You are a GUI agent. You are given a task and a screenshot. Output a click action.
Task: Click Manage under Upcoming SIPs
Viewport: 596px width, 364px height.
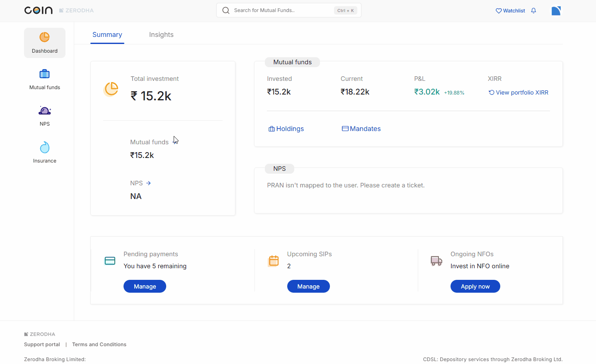tap(308, 286)
